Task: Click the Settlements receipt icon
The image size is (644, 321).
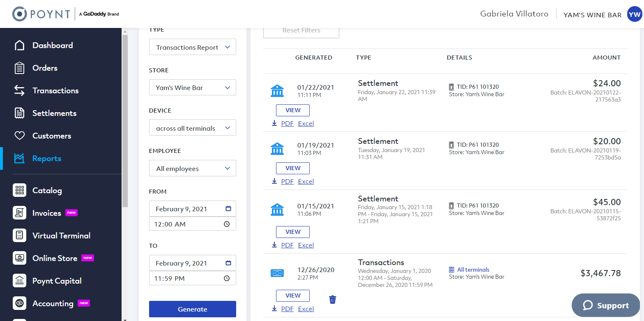Action: 19,113
